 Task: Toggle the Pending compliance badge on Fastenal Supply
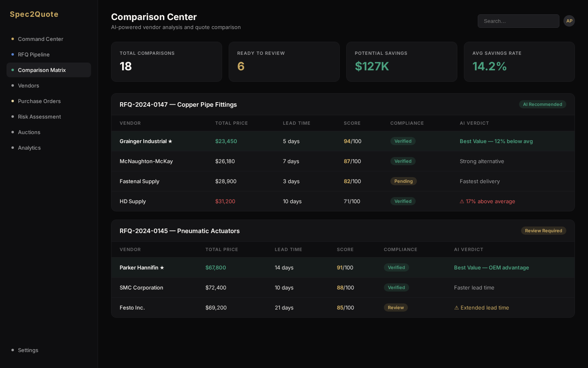point(403,181)
